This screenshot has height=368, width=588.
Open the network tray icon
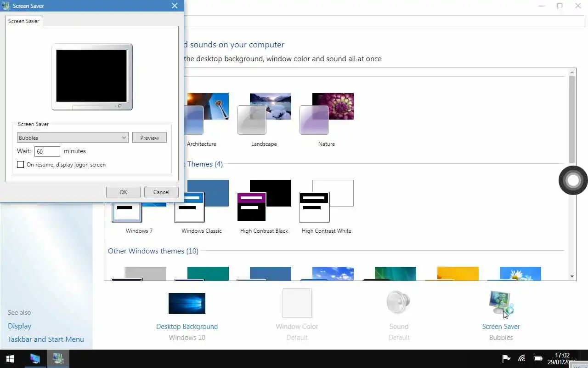pyautogui.click(x=522, y=359)
